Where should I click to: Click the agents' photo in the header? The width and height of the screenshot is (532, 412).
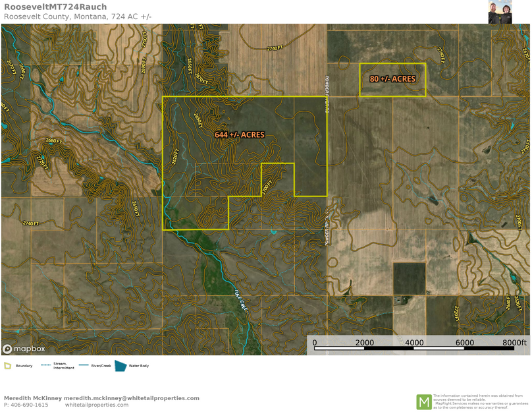tap(500, 12)
